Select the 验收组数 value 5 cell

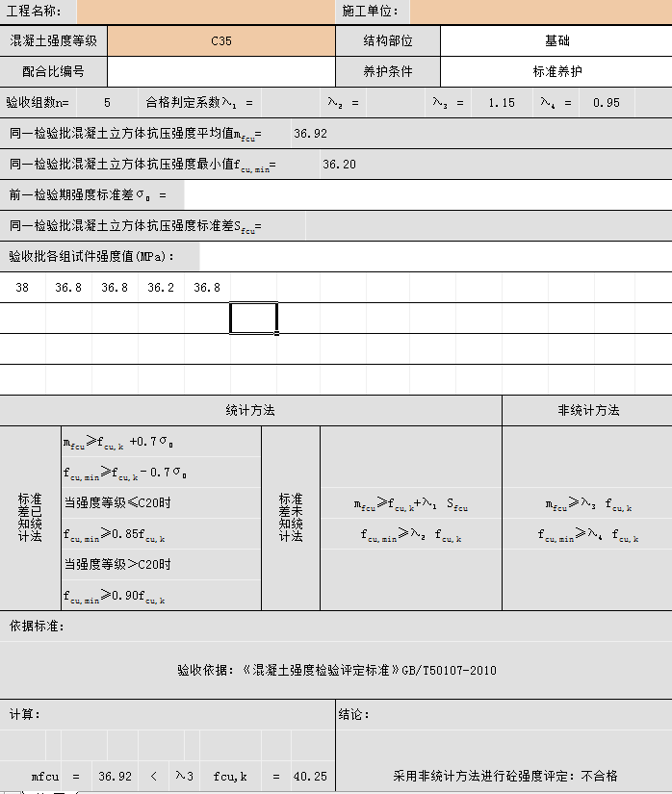pyautogui.click(x=107, y=103)
